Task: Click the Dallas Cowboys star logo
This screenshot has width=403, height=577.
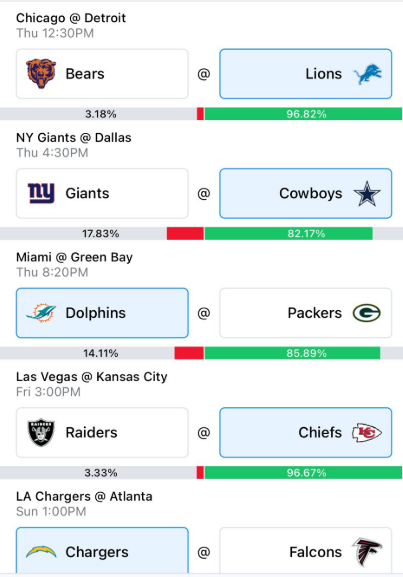Action: (x=367, y=193)
